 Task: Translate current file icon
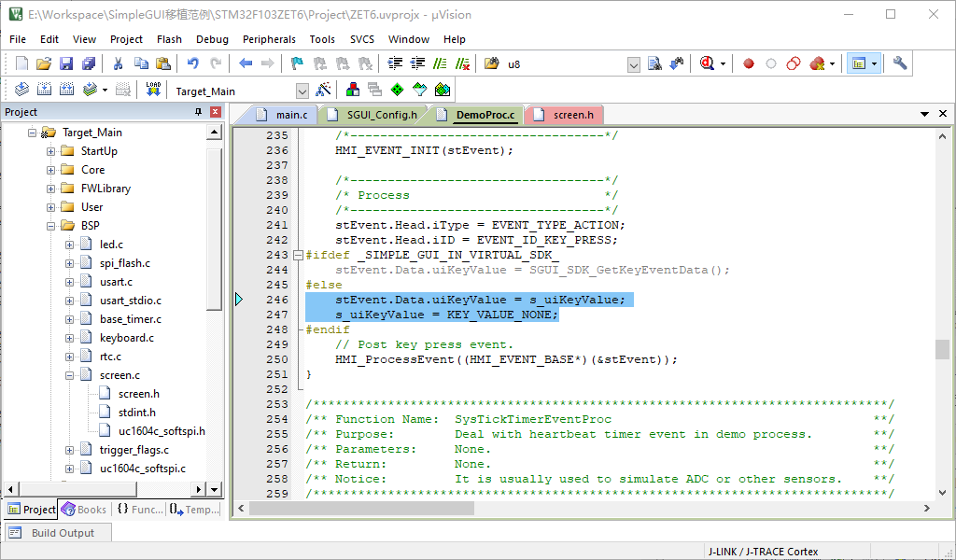(x=22, y=91)
